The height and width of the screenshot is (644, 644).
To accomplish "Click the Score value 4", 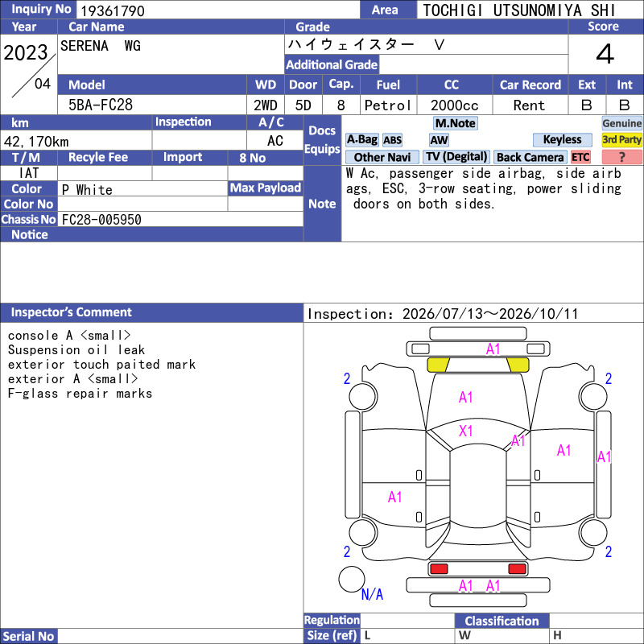I will click(x=605, y=54).
